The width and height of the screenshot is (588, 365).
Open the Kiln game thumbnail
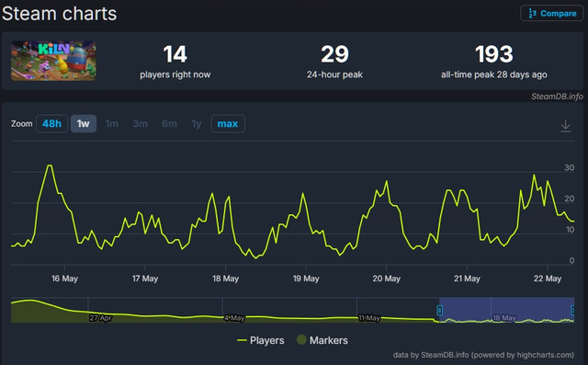(53, 61)
